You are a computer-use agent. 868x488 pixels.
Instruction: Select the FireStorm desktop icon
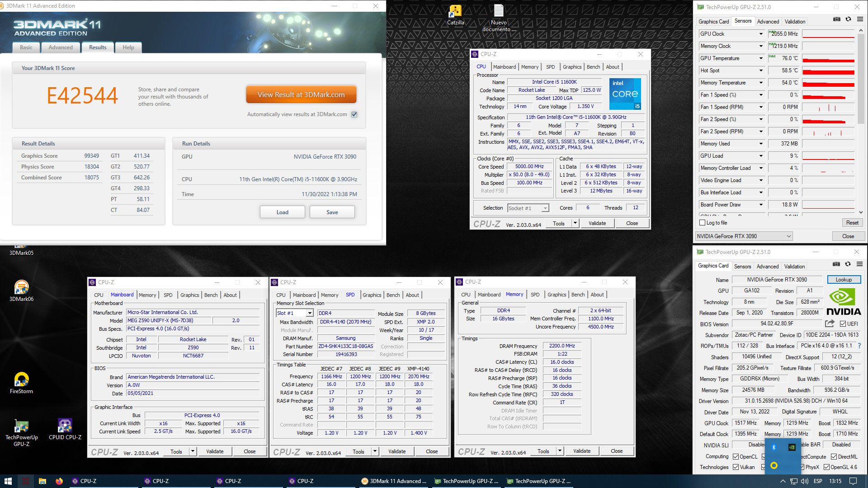tap(21, 383)
